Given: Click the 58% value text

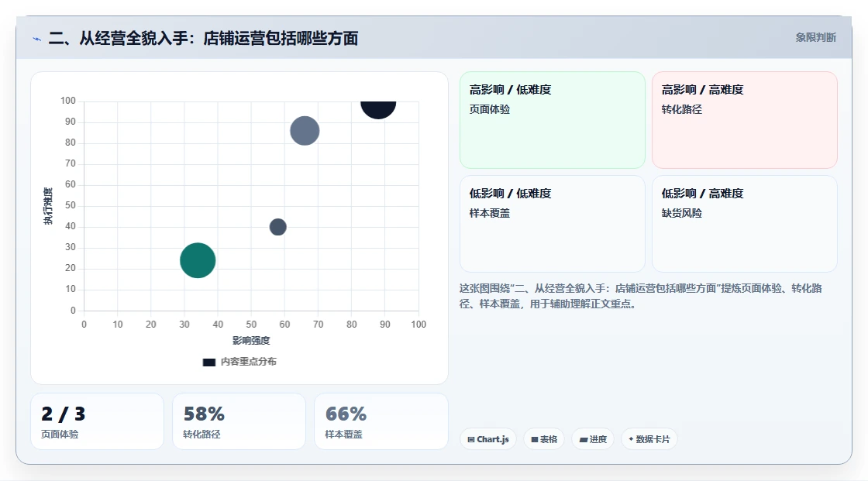Looking at the screenshot, I should click(x=204, y=414).
